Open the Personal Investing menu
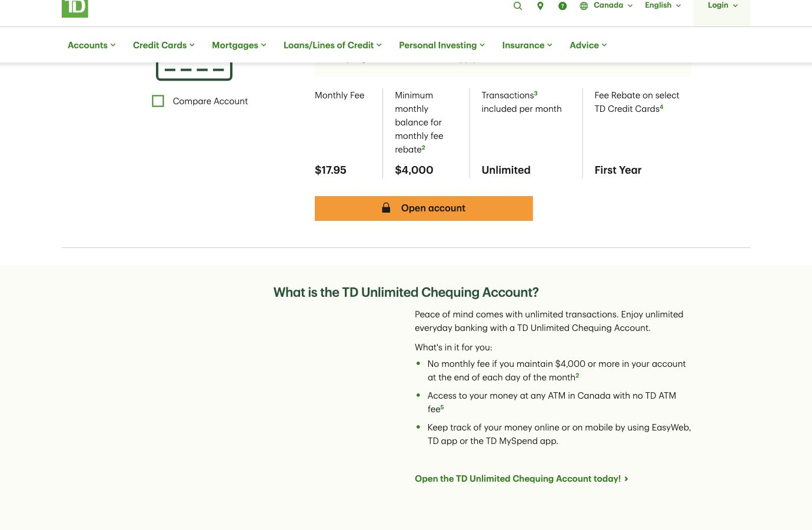812x530 pixels. (442, 45)
